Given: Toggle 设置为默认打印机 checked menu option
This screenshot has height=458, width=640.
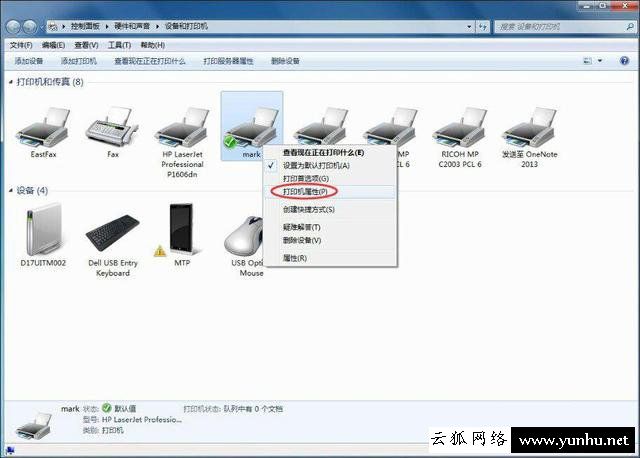Looking at the screenshot, I should tap(315, 165).
